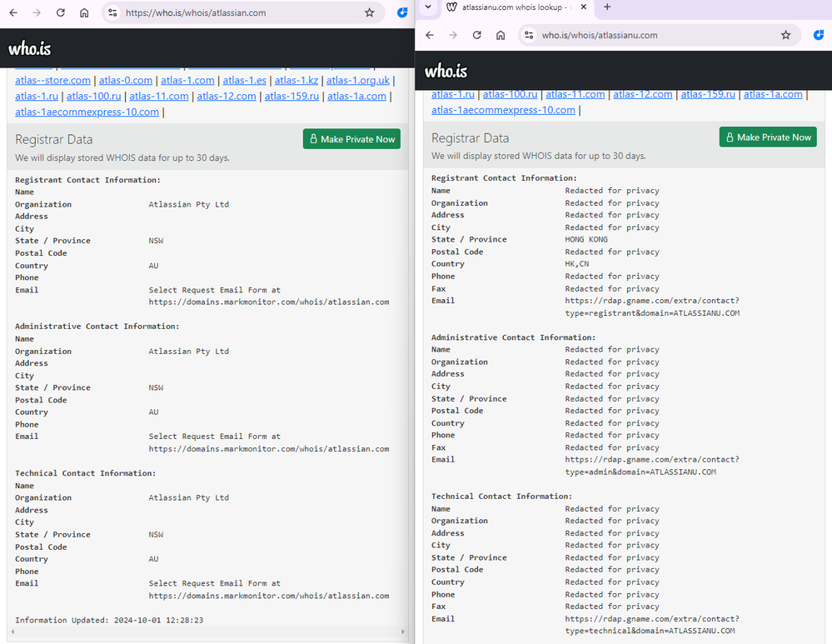View site info for who.is/whois/atlassianu.com
This screenshot has height=644, width=832.
[x=529, y=35]
